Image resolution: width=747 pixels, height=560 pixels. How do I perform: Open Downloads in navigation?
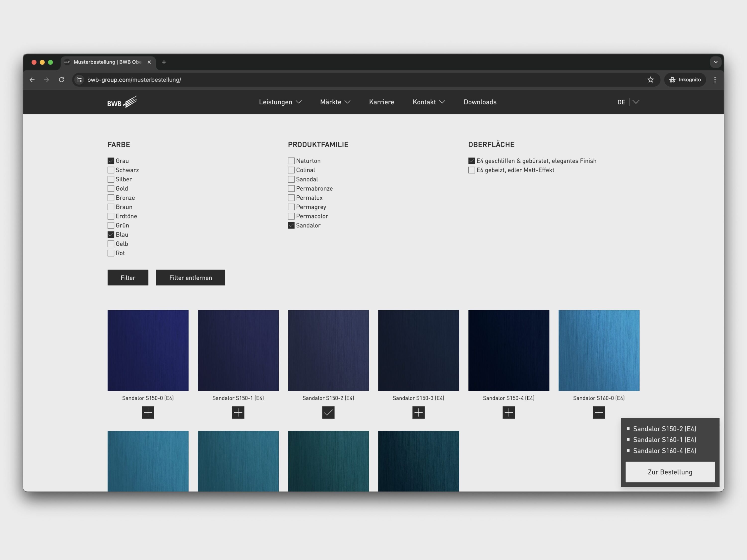(480, 102)
